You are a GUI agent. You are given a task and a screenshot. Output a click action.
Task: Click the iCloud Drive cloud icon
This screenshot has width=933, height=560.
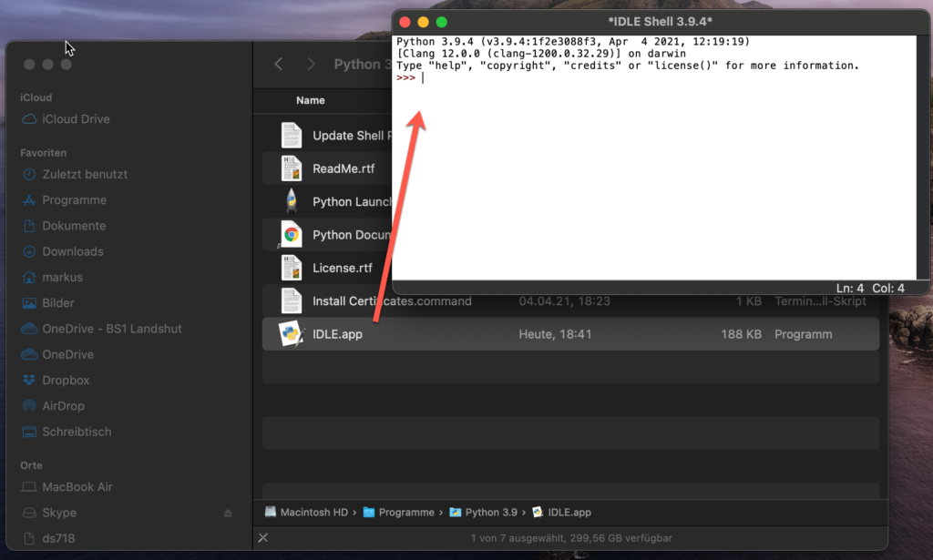click(x=28, y=118)
